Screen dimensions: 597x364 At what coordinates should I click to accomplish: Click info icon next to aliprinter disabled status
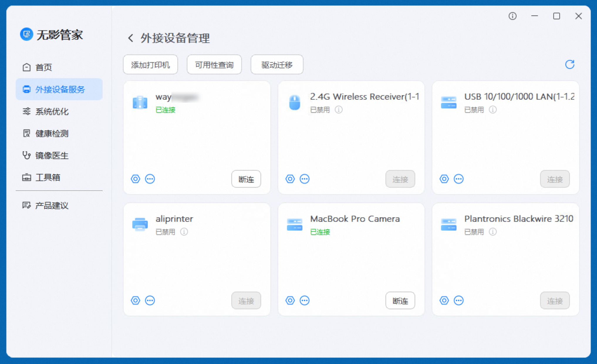[184, 232]
